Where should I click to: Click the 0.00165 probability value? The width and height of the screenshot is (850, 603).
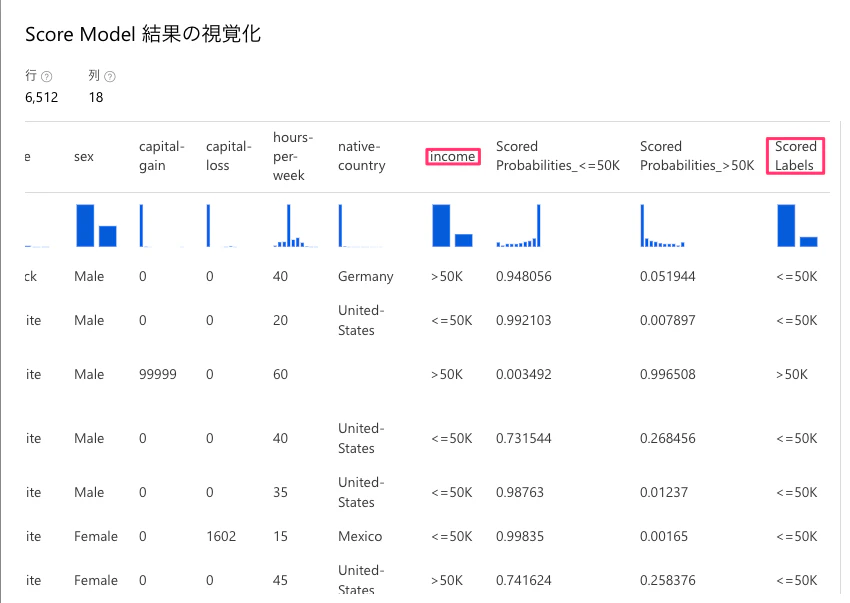tap(664, 536)
